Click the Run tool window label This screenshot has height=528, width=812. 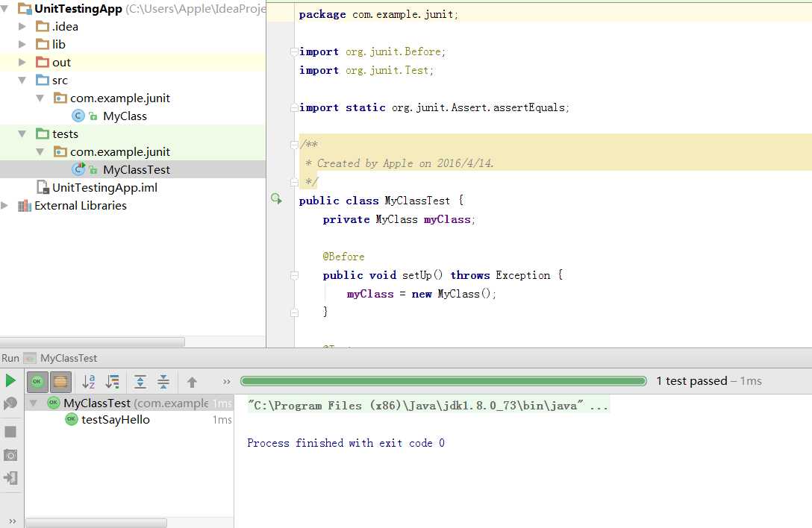tap(10, 358)
